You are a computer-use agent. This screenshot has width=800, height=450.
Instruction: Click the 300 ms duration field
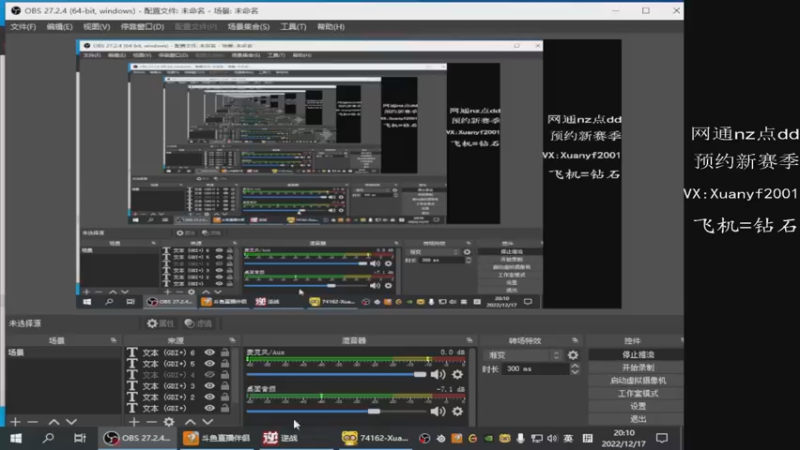[x=537, y=369]
